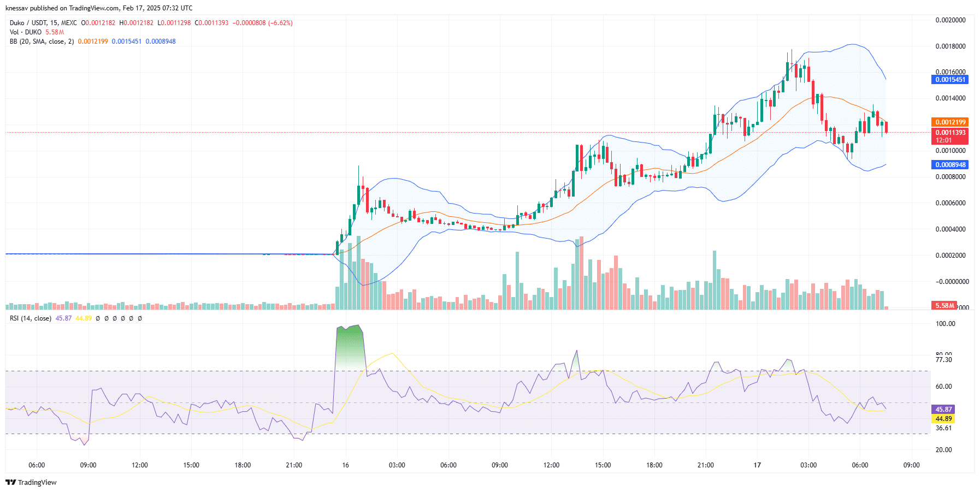Click the 0.0010000 price axis label
Image resolution: width=980 pixels, height=492 pixels.
[x=951, y=151]
